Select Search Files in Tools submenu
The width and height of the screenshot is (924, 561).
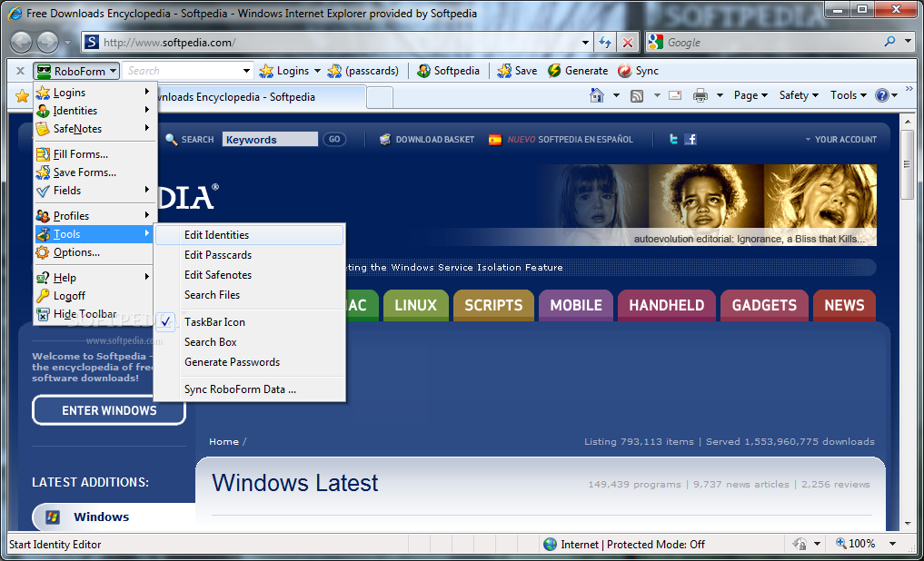click(x=249, y=295)
